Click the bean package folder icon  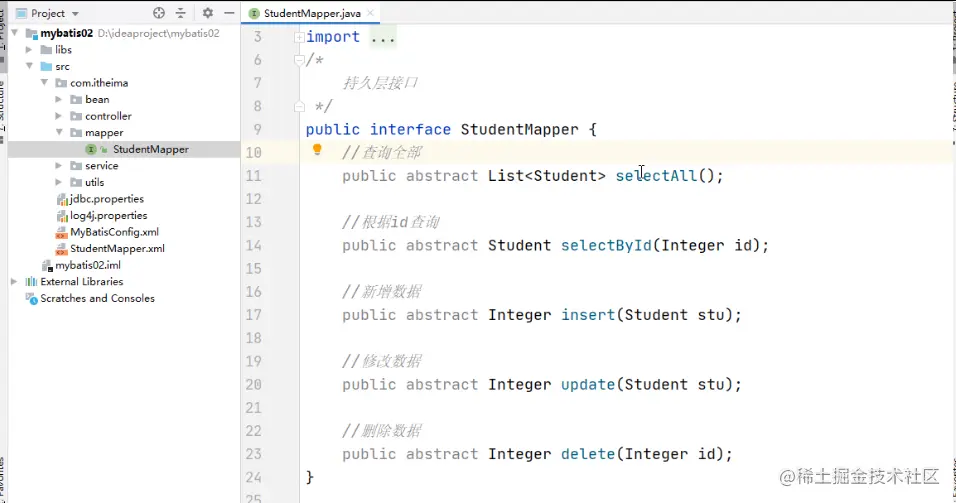pos(76,99)
